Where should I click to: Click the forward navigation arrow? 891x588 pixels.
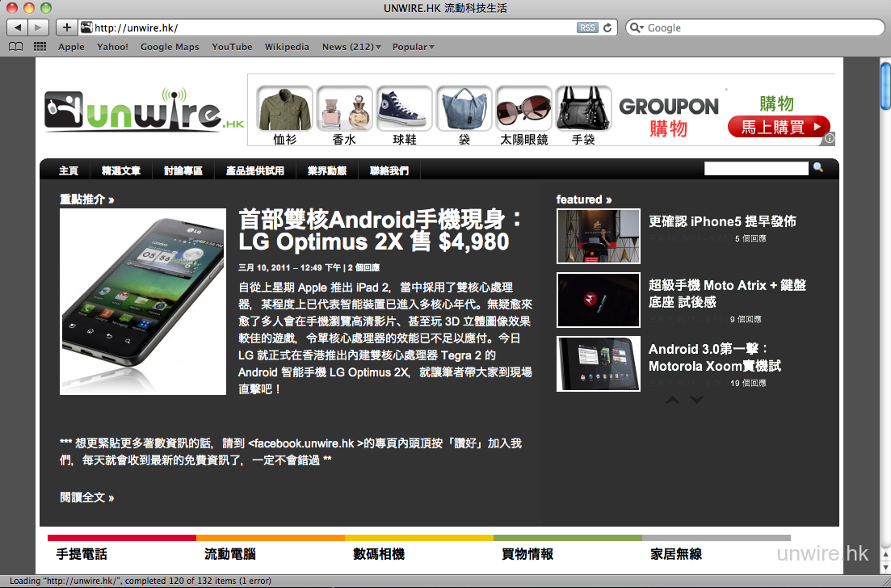[38, 27]
